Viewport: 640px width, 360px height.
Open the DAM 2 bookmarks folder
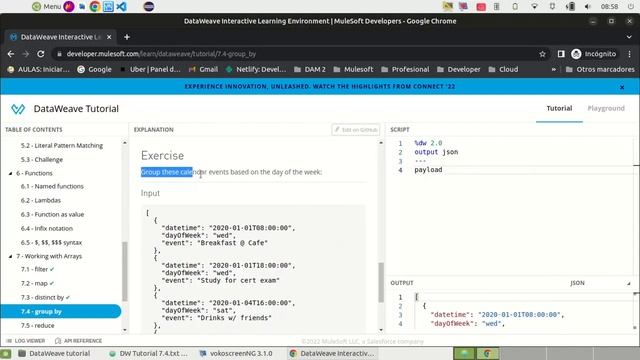coord(310,69)
